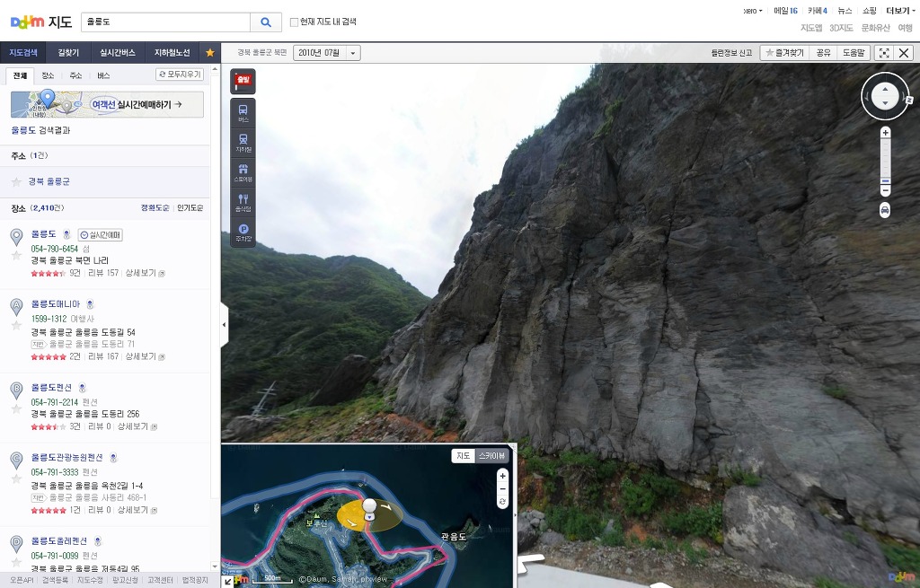This screenshot has height=588, width=920.
Task: Select the 지하철노선 tab
Action: pos(172,53)
